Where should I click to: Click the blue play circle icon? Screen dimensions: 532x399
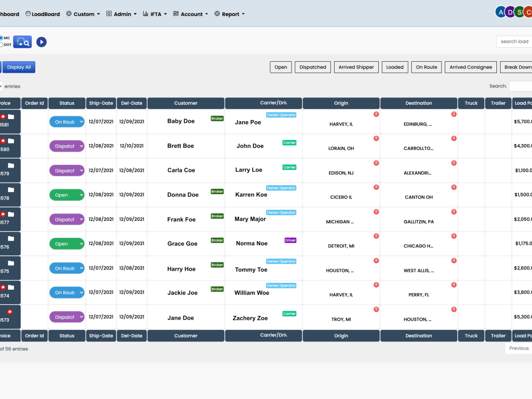tap(41, 42)
